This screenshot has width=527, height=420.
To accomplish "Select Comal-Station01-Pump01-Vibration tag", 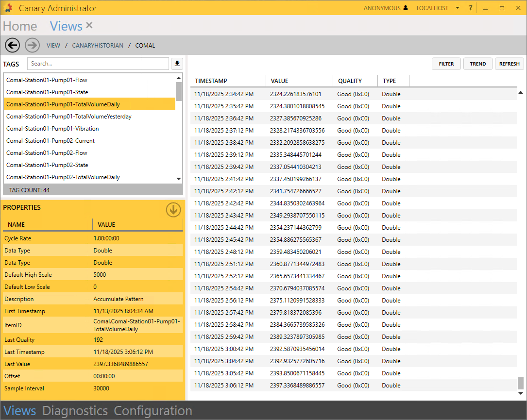I will [52, 129].
